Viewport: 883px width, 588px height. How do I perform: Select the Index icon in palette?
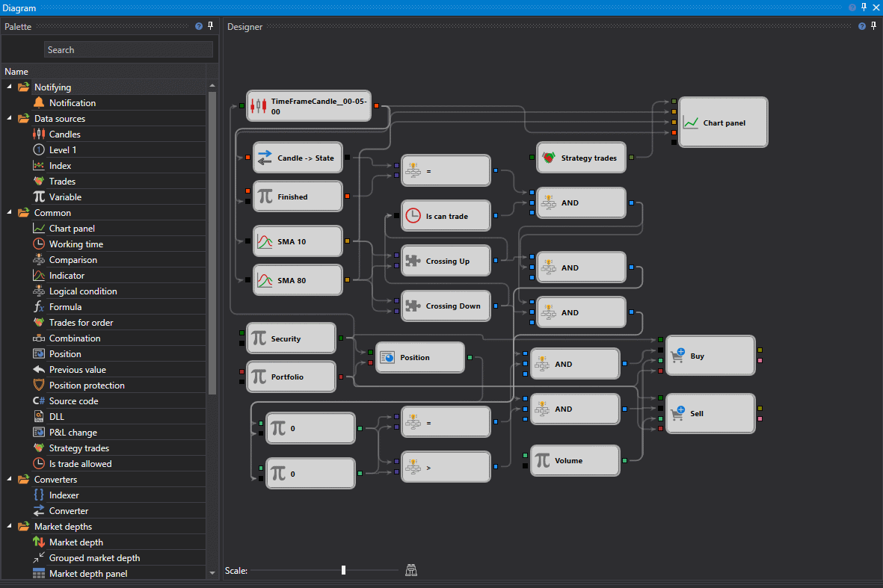point(39,165)
